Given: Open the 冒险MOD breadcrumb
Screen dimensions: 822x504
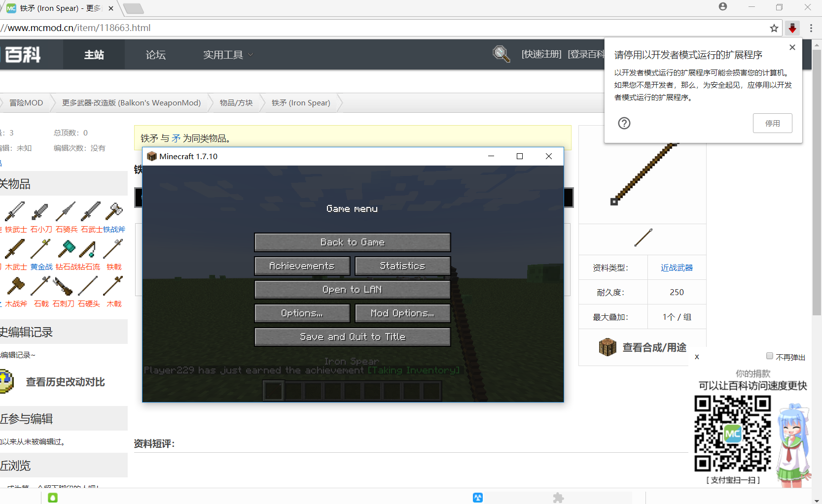Looking at the screenshot, I should click(26, 103).
